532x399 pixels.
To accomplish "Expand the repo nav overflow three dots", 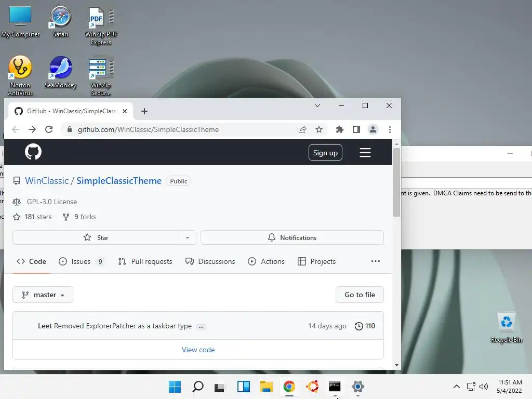I will 375,261.
